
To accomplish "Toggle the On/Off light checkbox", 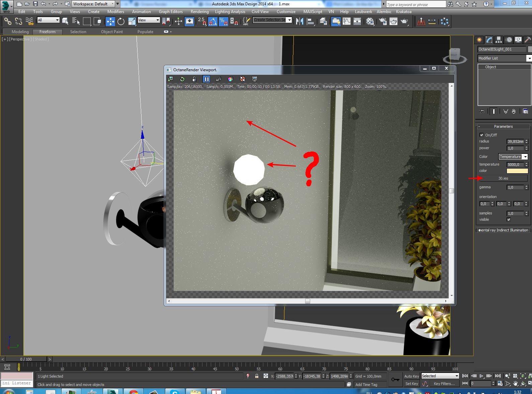I will (481, 135).
